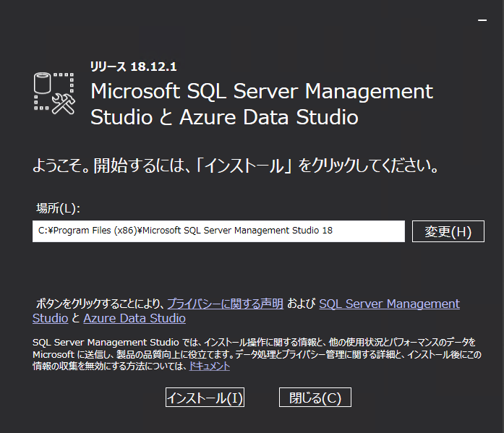Focus the 場所 install path field
The height and width of the screenshot is (433, 504).
(218, 231)
